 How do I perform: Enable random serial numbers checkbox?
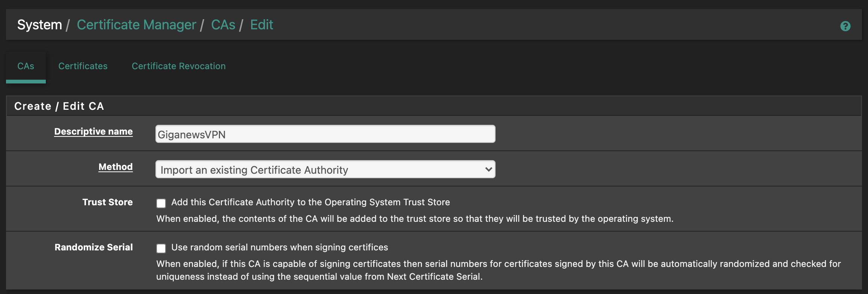tap(161, 249)
